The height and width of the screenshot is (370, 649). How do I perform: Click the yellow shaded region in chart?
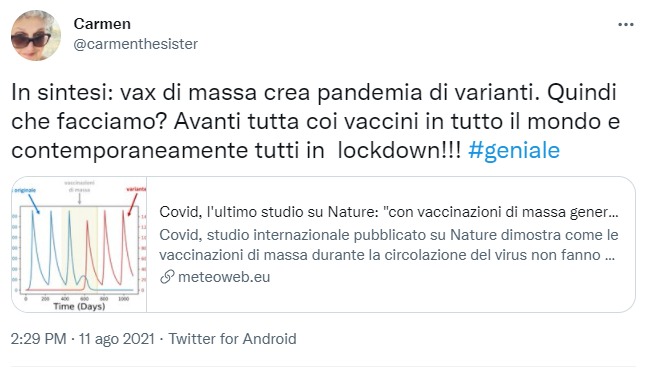click(x=79, y=248)
